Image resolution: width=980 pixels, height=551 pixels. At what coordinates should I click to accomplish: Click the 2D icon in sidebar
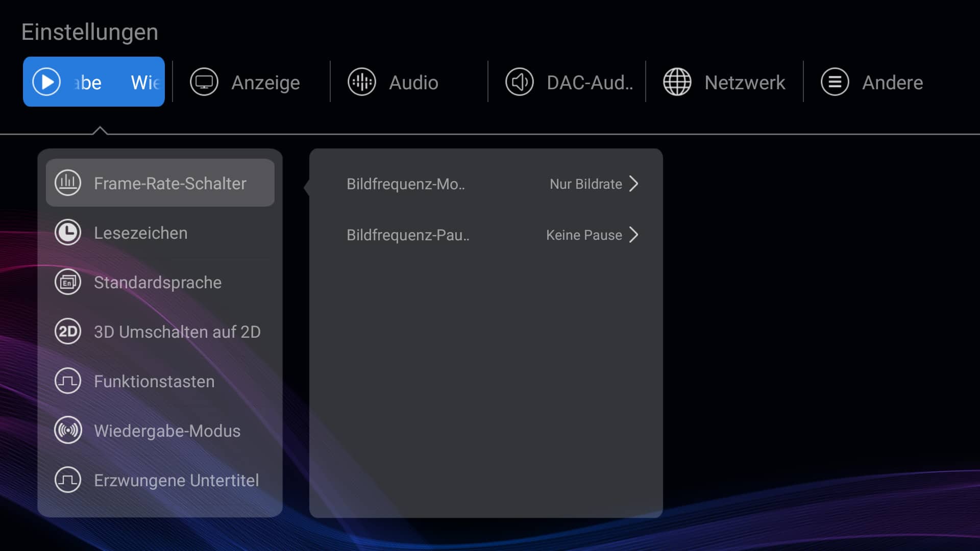68,332
